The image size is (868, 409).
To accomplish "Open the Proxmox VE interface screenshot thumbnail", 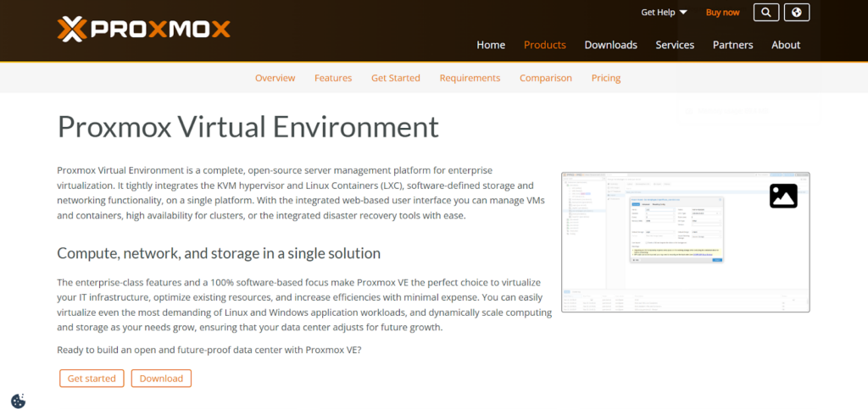I will click(685, 242).
